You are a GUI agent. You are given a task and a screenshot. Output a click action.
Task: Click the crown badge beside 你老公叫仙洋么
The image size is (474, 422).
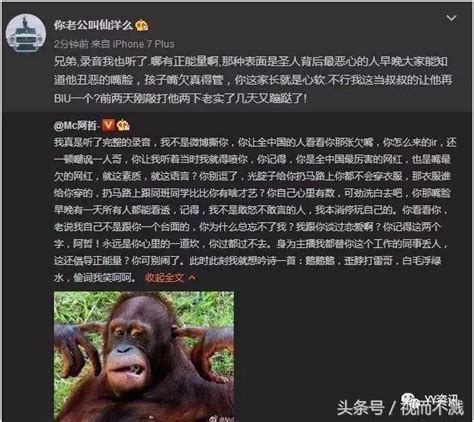click(x=142, y=25)
